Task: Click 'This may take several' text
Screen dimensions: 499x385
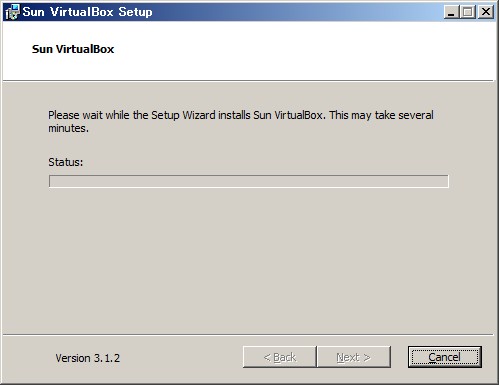Action: [x=381, y=115]
